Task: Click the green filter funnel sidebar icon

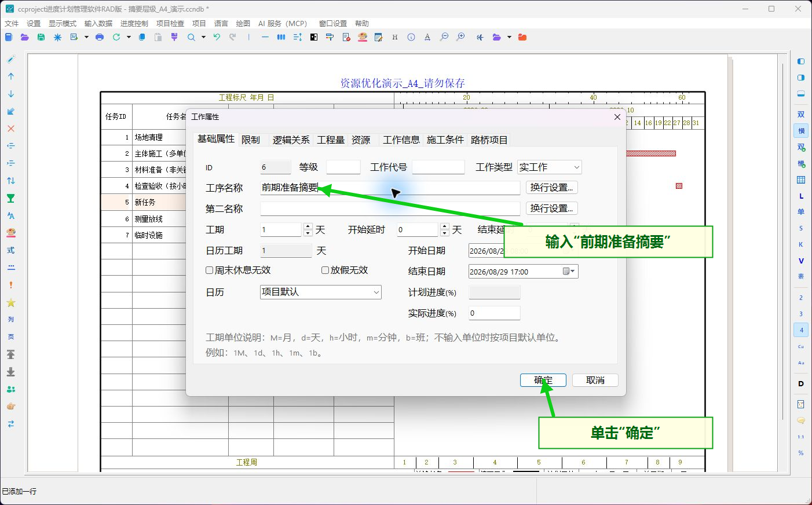Action: [x=11, y=198]
